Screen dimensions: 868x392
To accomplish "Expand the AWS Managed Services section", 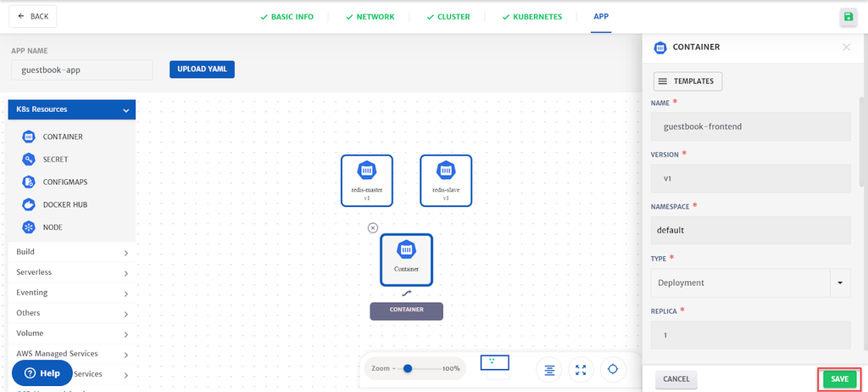I will tap(72, 354).
